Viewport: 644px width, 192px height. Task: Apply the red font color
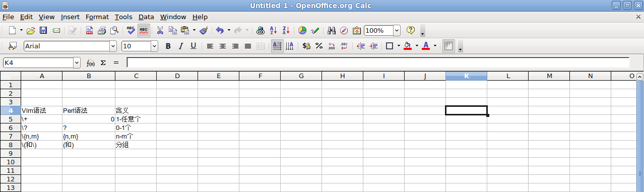pyautogui.click(x=426, y=46)
